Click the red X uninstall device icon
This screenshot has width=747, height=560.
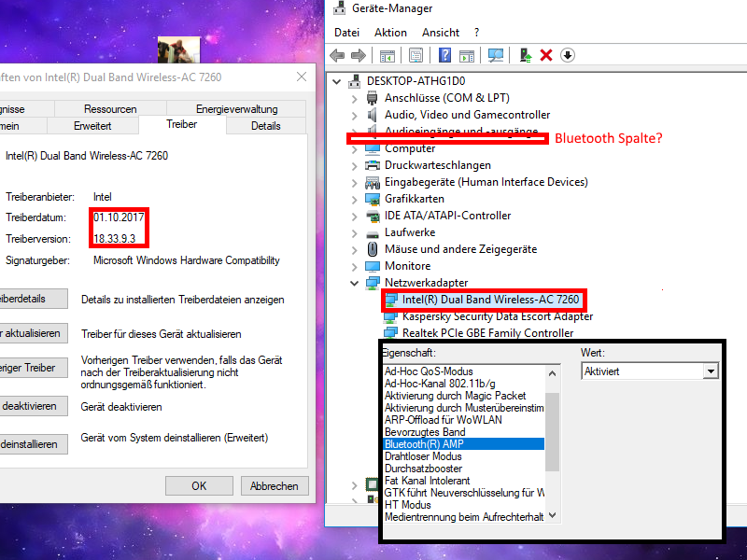tap(544, 56)
